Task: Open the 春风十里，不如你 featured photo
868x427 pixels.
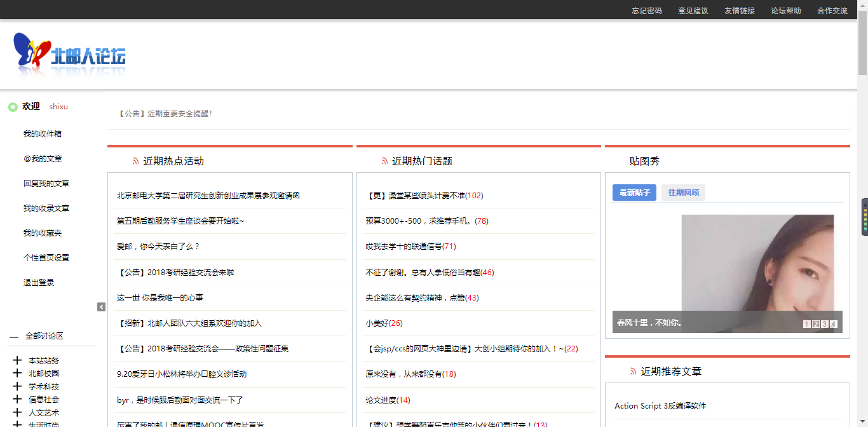Action: (x=757, y=267)
